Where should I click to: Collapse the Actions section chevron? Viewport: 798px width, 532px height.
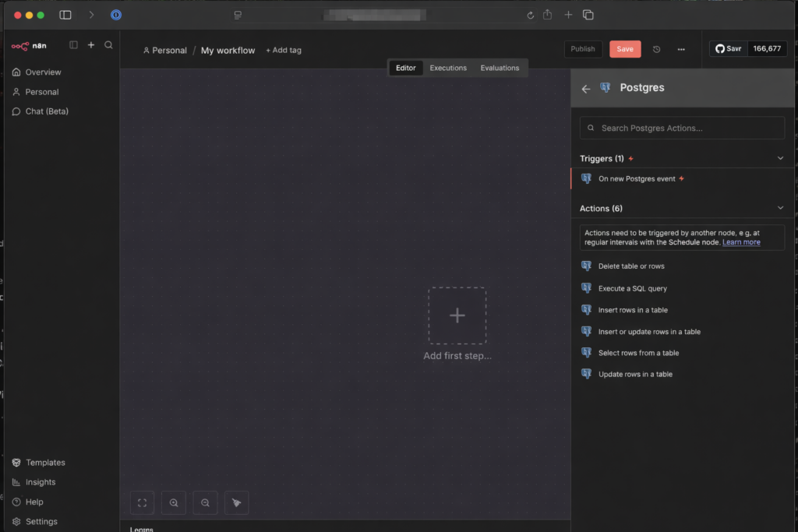pyautogui.click(x=781, y=208)
